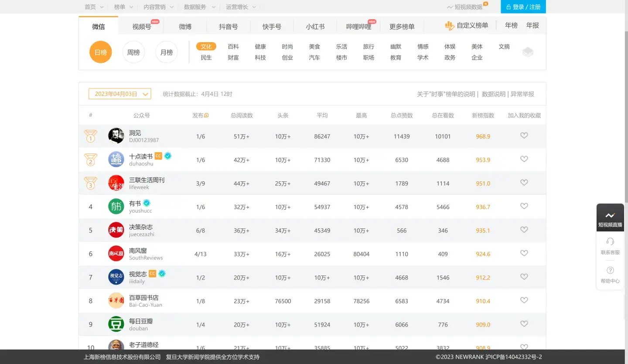Image resolution: width=628 pixels, height=364 pixels.
Task: Open 视觉志 blue avatar
Action: [x=116, y=277]
